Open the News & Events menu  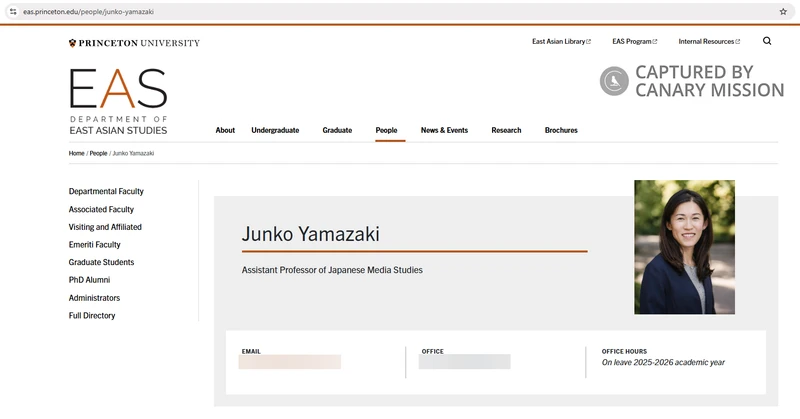coord(444,130)
